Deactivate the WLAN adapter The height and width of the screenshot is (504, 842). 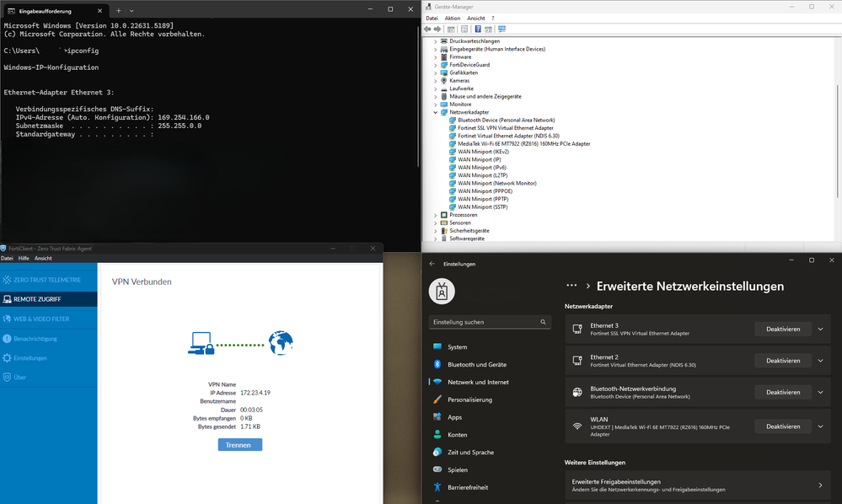(x=782, y=426)
